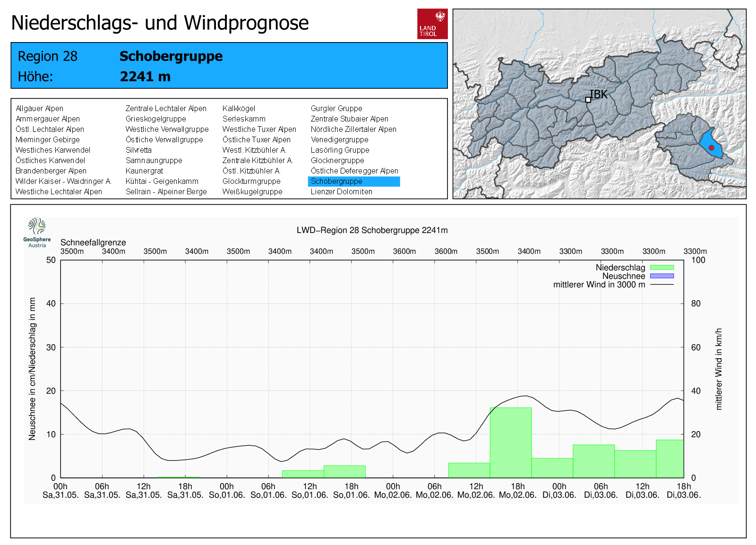Click the Land Tirol logo

click(432, 24)
